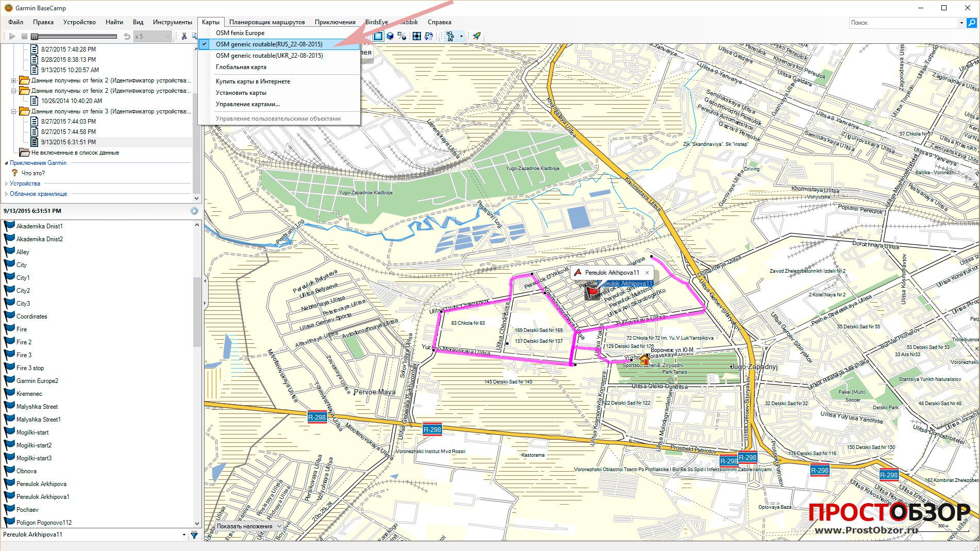Open the x5 playback speed dropdown
Viewport: 980px width, 551px height.
point(152,36)
